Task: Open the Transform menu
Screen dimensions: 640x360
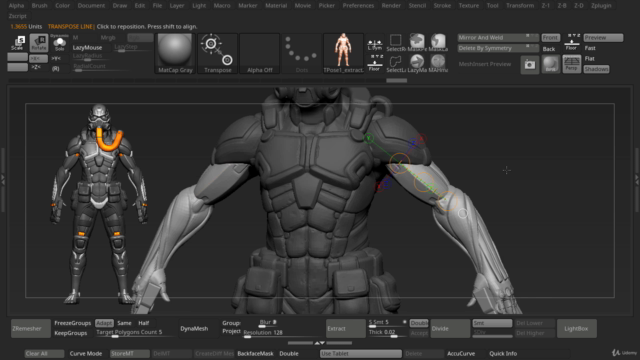Action: click(520, 6)
